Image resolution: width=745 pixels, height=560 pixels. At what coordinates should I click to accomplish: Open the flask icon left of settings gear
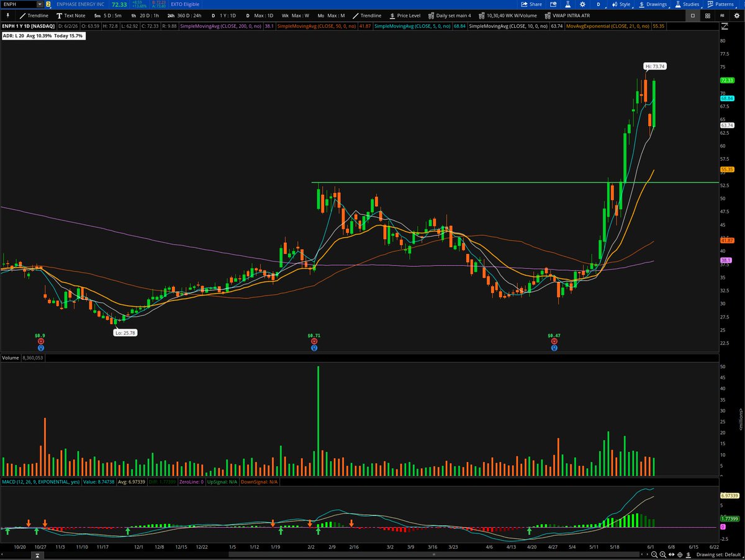567,4
